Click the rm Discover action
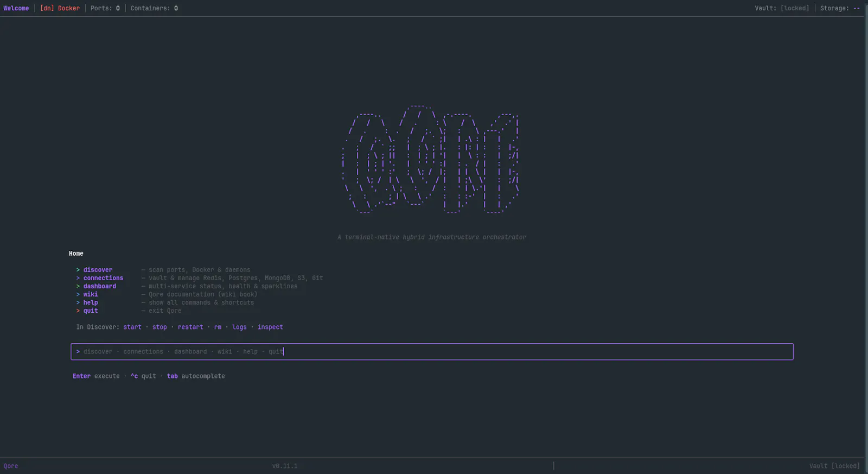Image resolution: width=868 pixels, height=474 pixels. [x=218, y=327]
